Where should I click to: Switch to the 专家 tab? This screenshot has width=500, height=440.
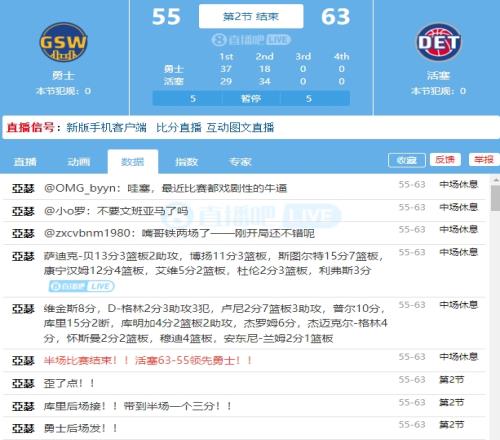click(x=240, y=162)
